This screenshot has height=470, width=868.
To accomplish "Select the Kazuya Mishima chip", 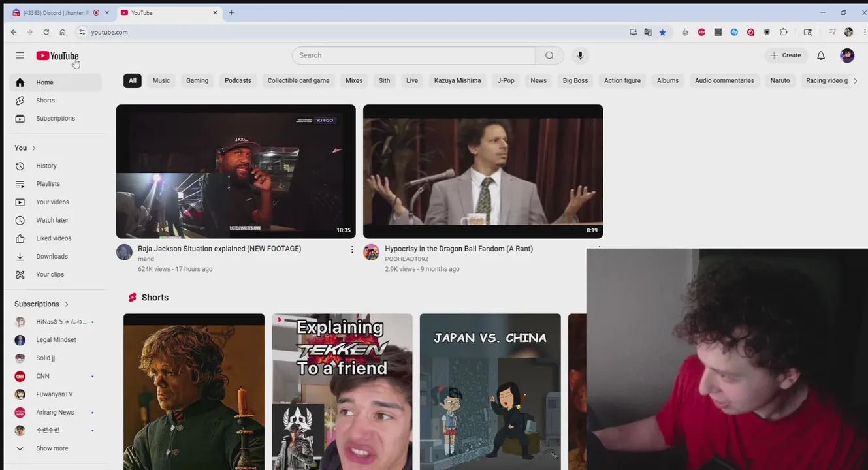I will tap(458, 81).
